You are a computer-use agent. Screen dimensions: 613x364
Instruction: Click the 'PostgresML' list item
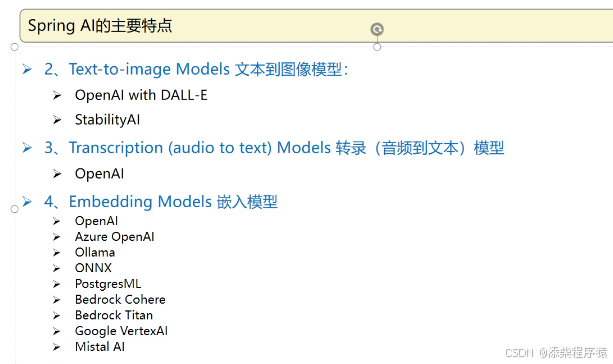tap(108, 284)
